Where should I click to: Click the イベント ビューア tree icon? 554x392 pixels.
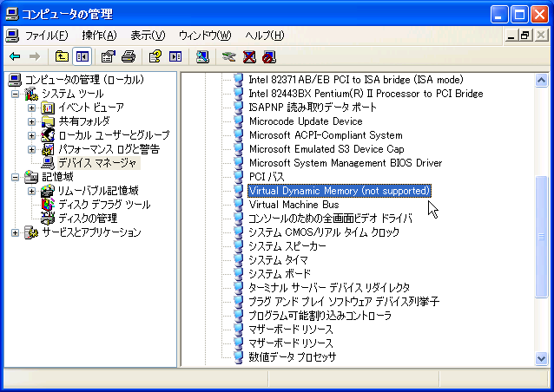tap(48, 108)
